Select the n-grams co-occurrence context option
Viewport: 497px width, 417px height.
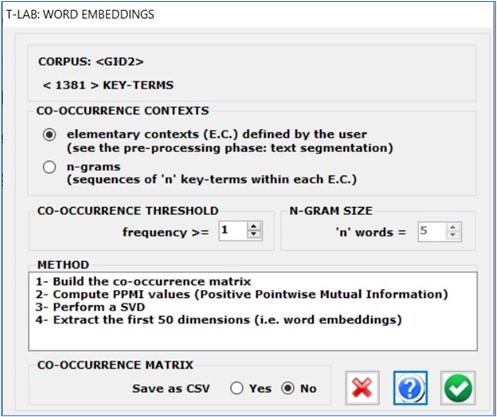(x=49, y=167)
